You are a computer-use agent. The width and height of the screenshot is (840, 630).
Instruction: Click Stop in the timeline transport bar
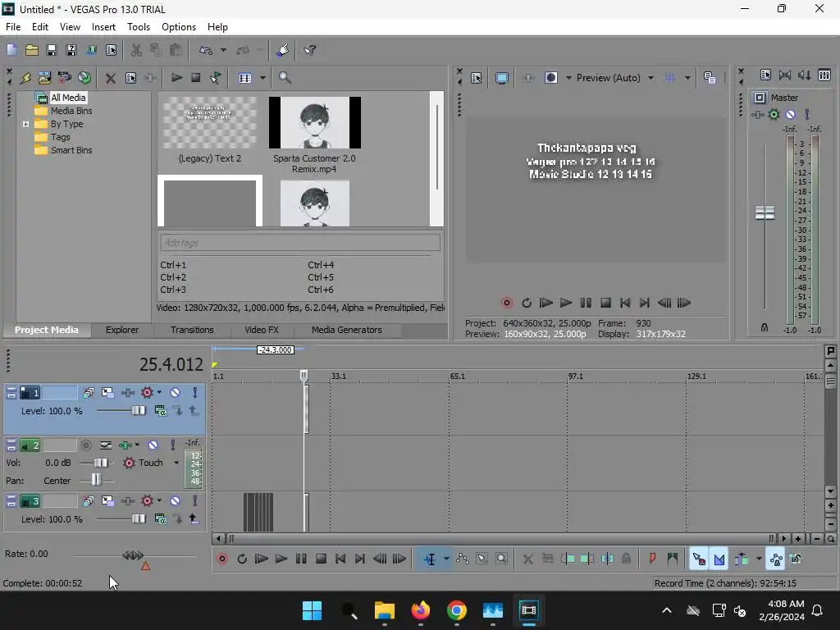(x=321, y=559)
